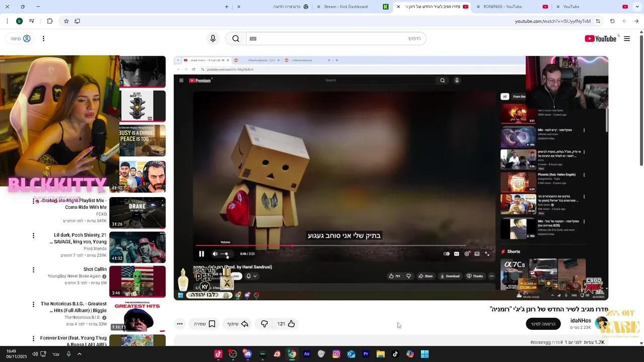Pause the embedded video player
The height and width of the screenshot is (362, 644).
[201, 254]
